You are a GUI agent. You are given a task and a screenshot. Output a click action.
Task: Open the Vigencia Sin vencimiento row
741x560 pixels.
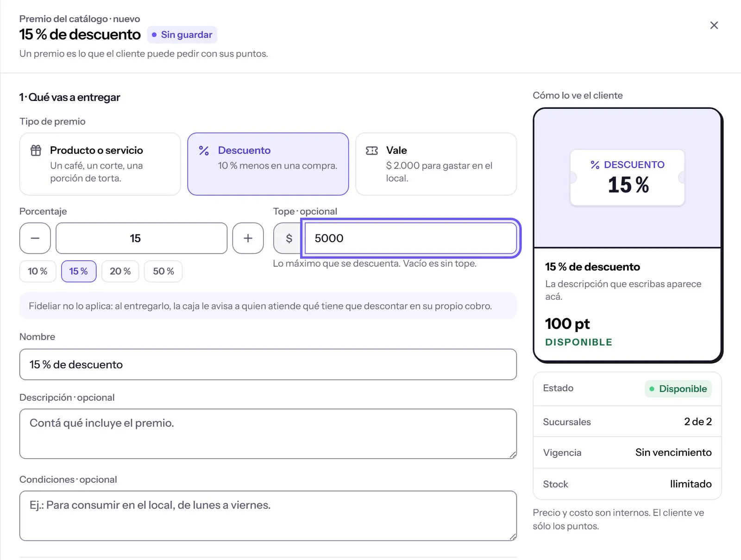[627, 453]
